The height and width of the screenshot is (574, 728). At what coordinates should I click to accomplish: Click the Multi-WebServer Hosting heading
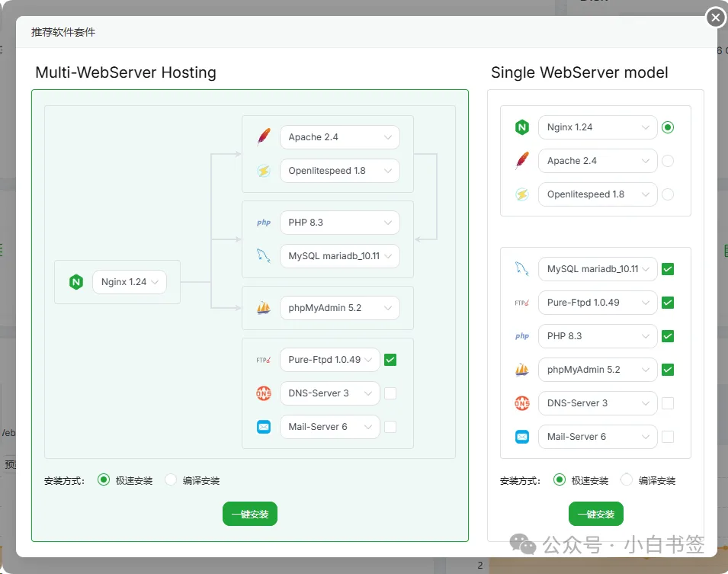pyautogui.click(x=126, y=72)
